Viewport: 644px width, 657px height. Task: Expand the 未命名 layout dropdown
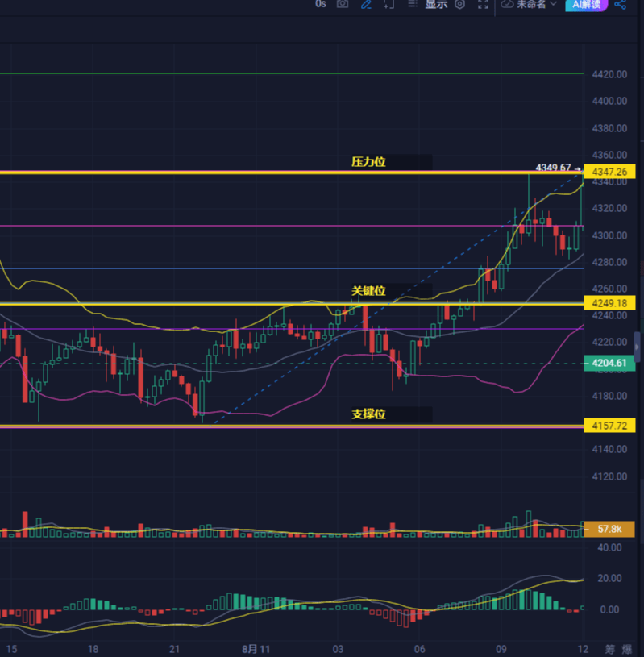coord(536,4)
